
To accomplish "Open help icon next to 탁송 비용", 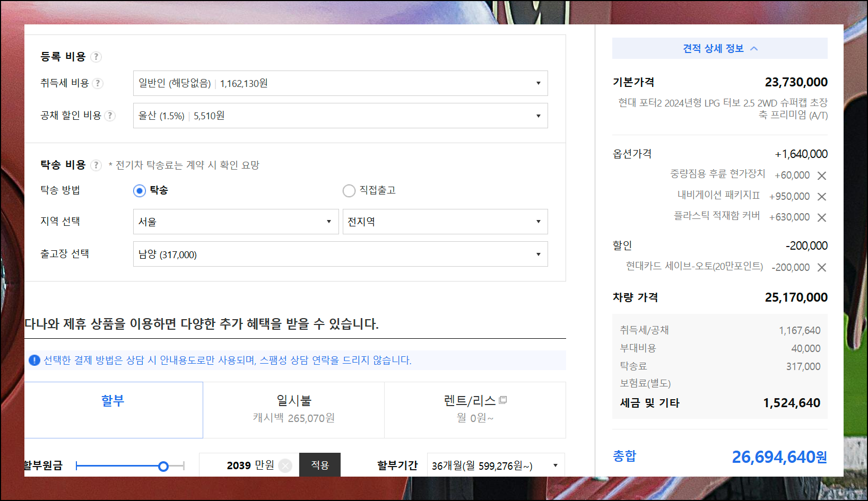I will tap(96, 165).
